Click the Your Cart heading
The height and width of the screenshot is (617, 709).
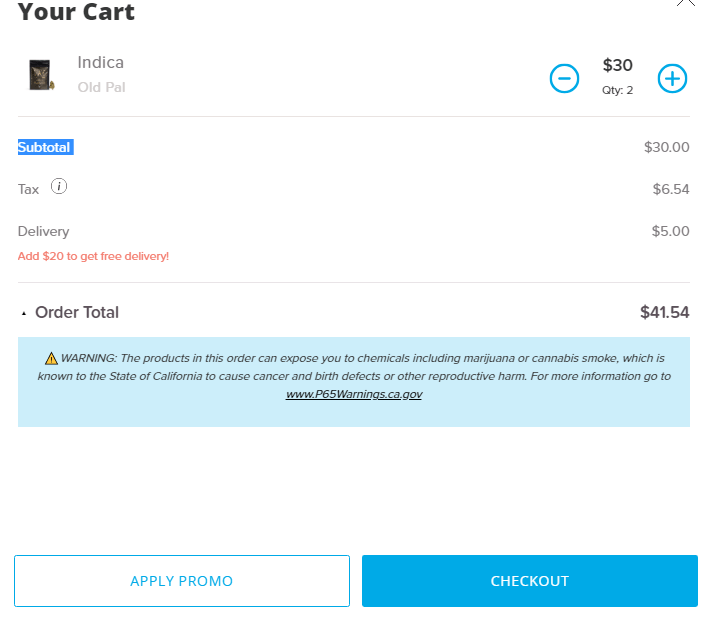pyautogui.click(x=76, y=13)
